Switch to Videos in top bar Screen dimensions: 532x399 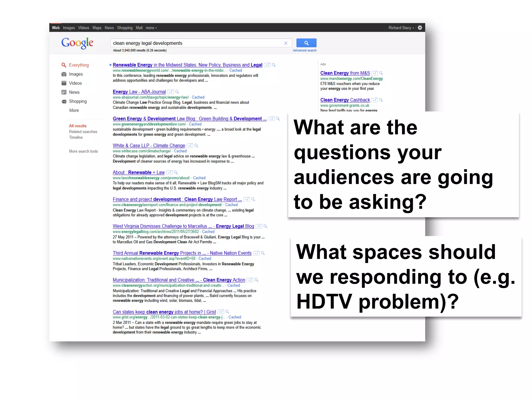click(x=84, y=28)
